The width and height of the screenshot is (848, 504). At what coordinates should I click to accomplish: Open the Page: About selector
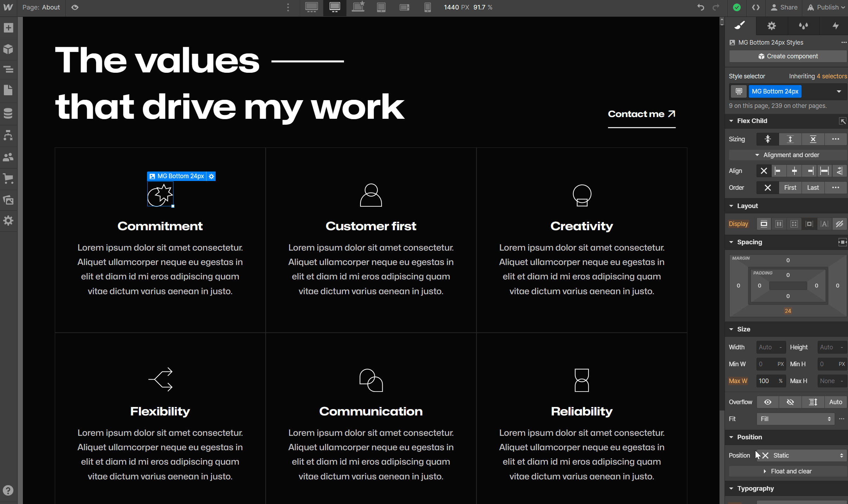point(41,7)
